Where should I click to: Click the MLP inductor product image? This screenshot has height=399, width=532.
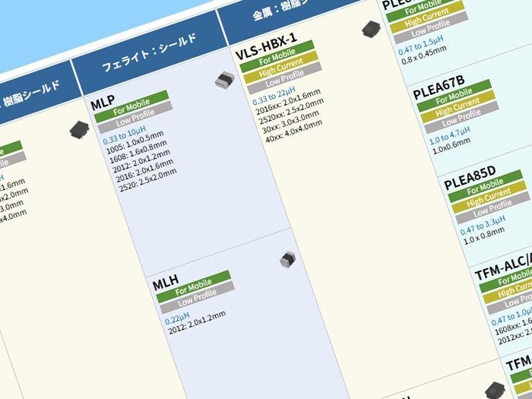click(x=226, y=80)
